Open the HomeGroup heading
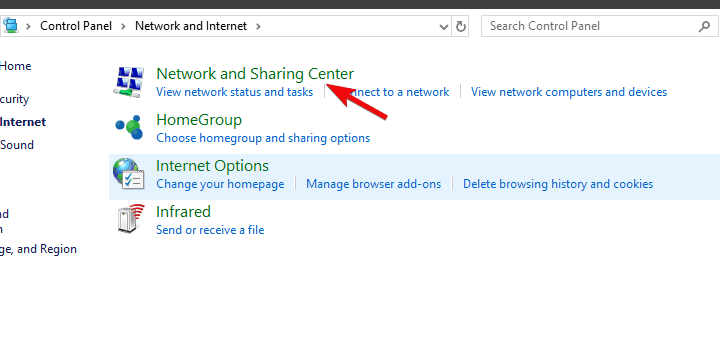 [x=199, y=120]
